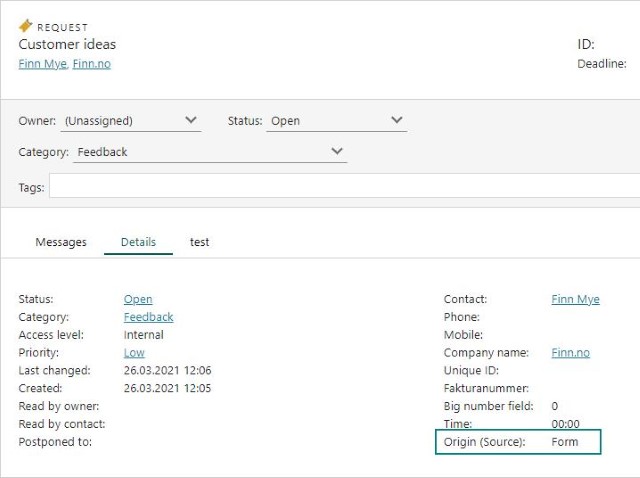Viewport: 640px width, 478px height.
Task: Click the Category dropdown chevron arrow
Action: click(337, 151)
